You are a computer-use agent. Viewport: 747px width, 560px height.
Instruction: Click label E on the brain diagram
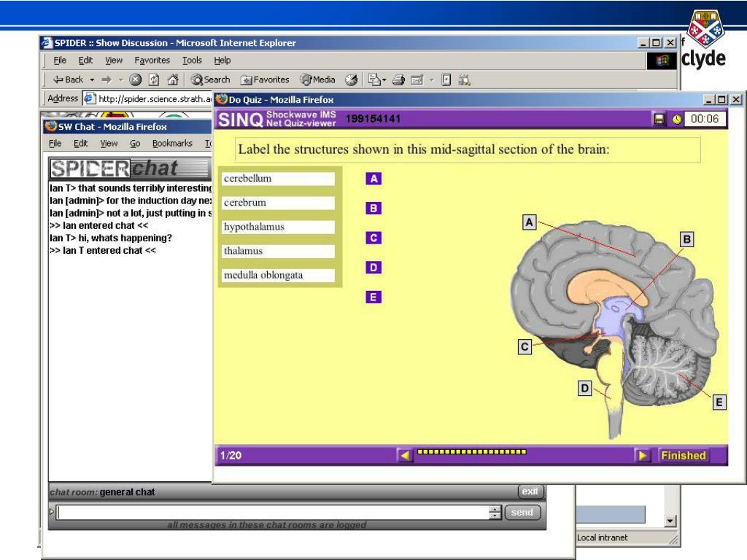[719, 402]
